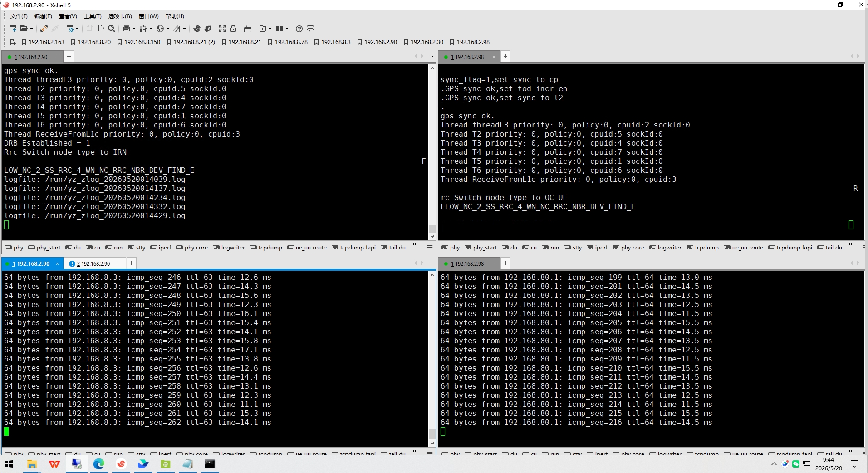
Task: Click the virtual keyboard icon
Action: (x=248, y=29)
